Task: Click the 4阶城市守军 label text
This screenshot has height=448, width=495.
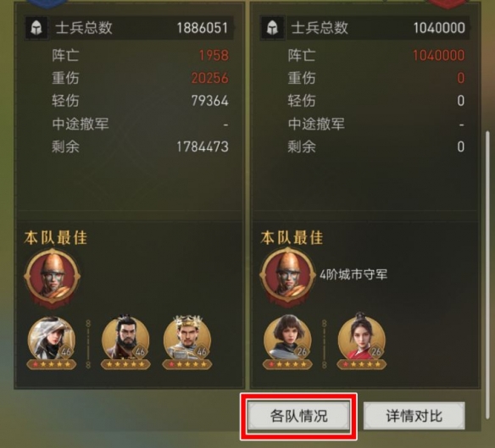Action: click(353, 274)
